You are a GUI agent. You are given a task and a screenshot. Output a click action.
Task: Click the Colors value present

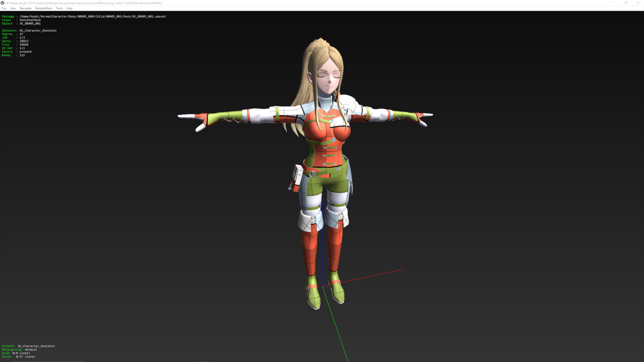pyautogui.click(x=25, y=52)
